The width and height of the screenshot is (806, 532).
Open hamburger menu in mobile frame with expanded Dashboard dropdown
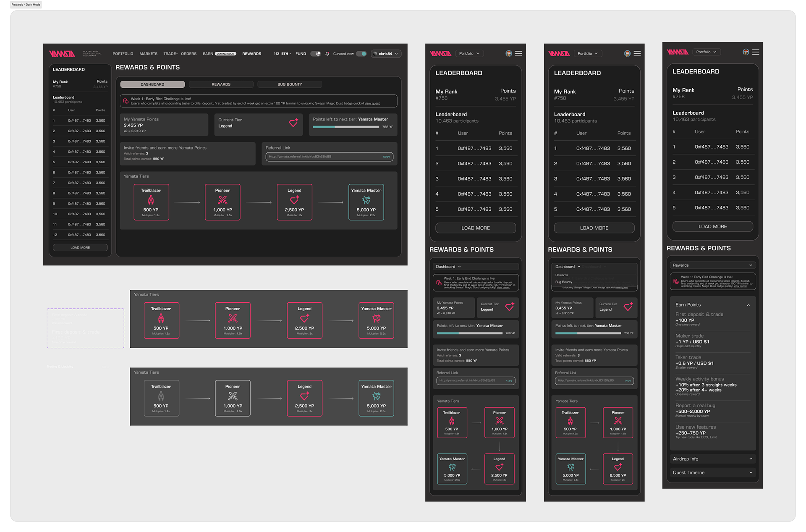637,54
